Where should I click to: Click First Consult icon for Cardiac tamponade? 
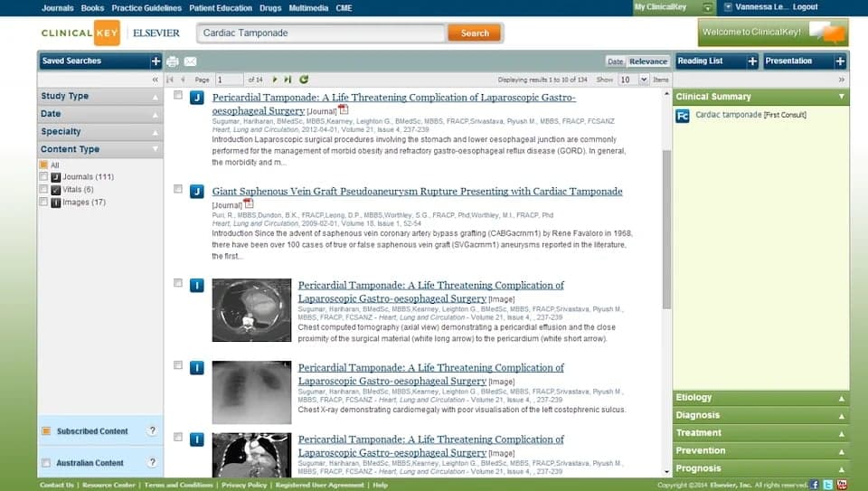click(x=683, y=116)
